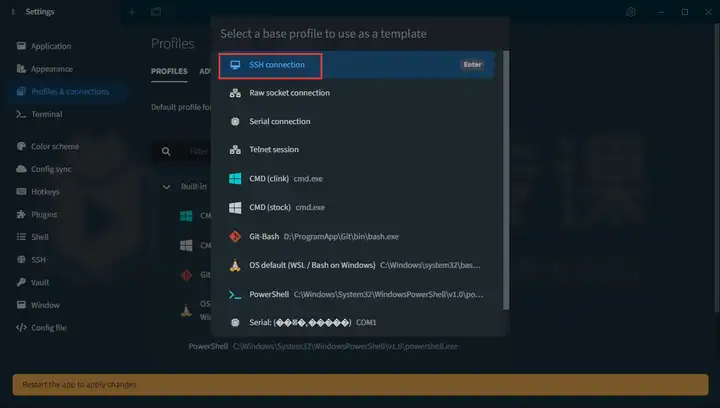Open Shell settings section

click(68, 237)
